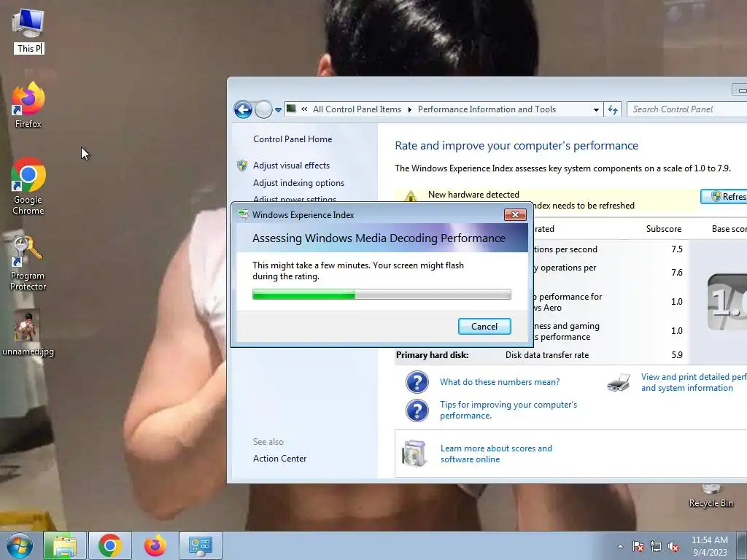Close the Windows Experience Index dialog

click(515, 215)
